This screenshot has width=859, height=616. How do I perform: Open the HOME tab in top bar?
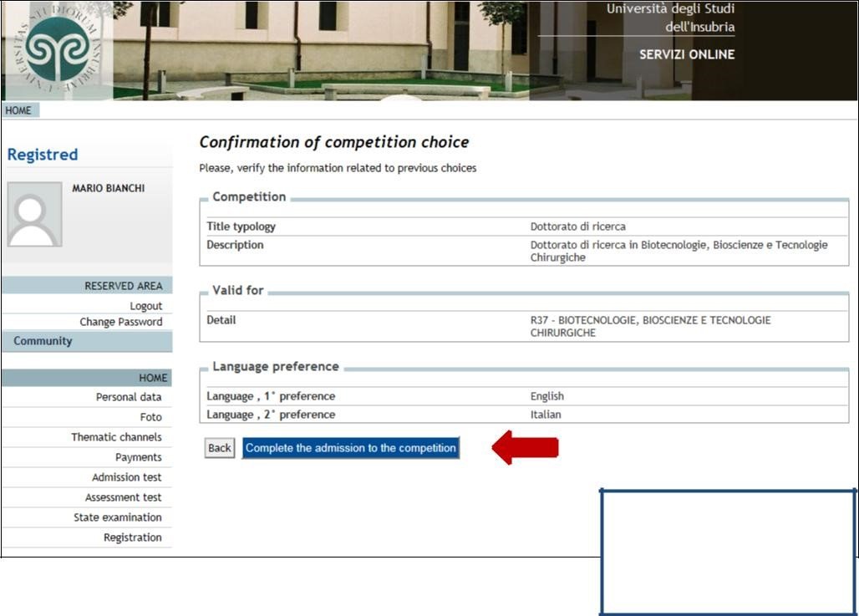point(18,110)
